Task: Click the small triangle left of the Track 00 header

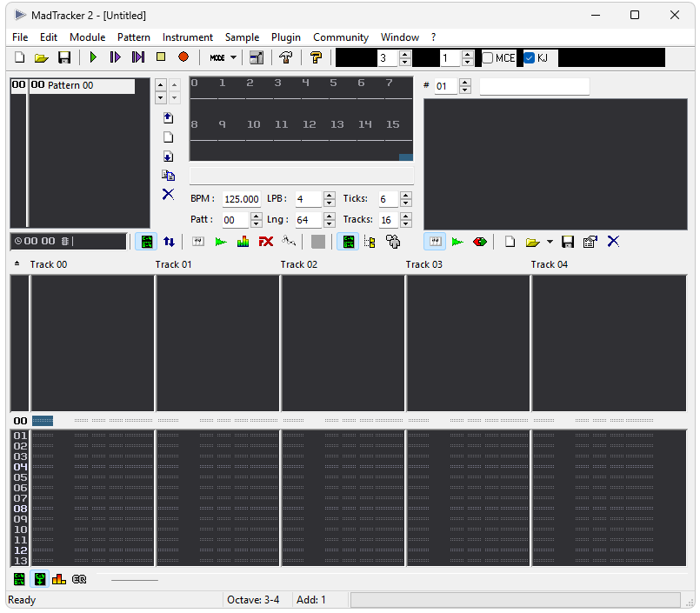Action: pos(17,263)
